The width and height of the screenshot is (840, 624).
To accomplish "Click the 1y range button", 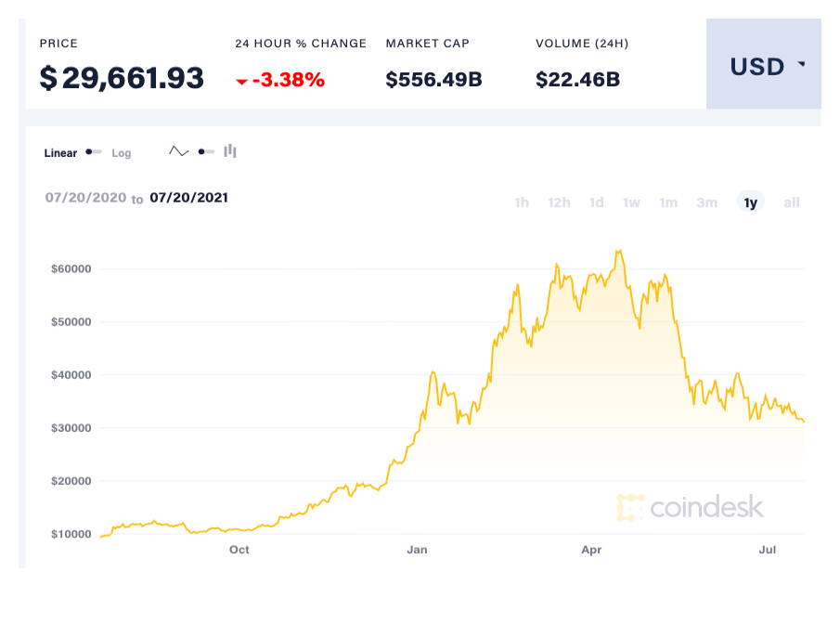I will pos(751,202).
